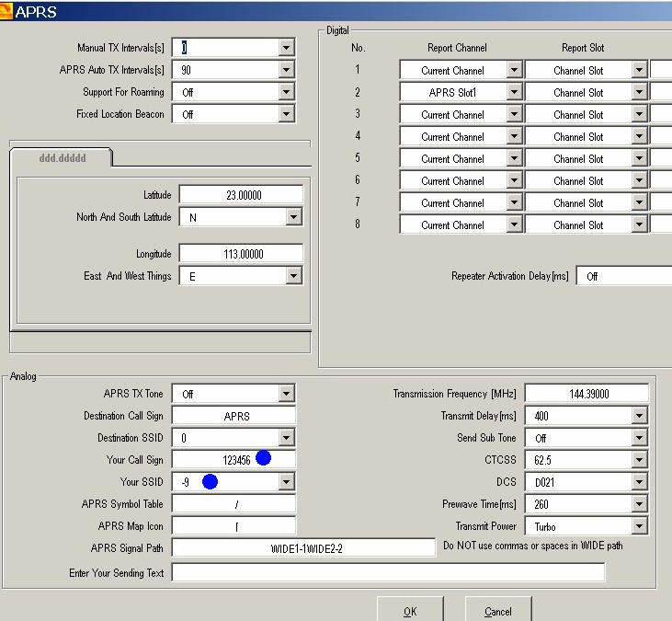Click the Cancel button
672x621 pixels.
click(x=498, y=609)
